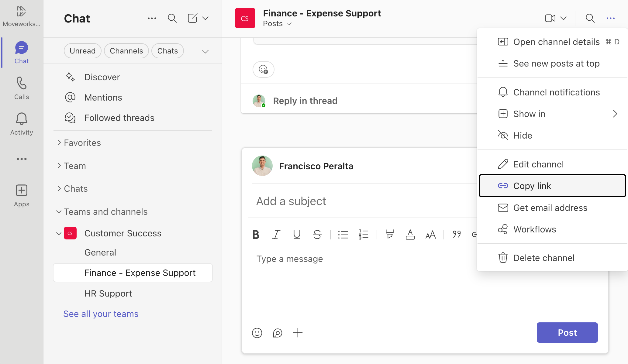The height and width of the screenshot is (364, 628).
Task: Open the emoji picker in composer
Action: pyautogui.click(x=257, y=333)
